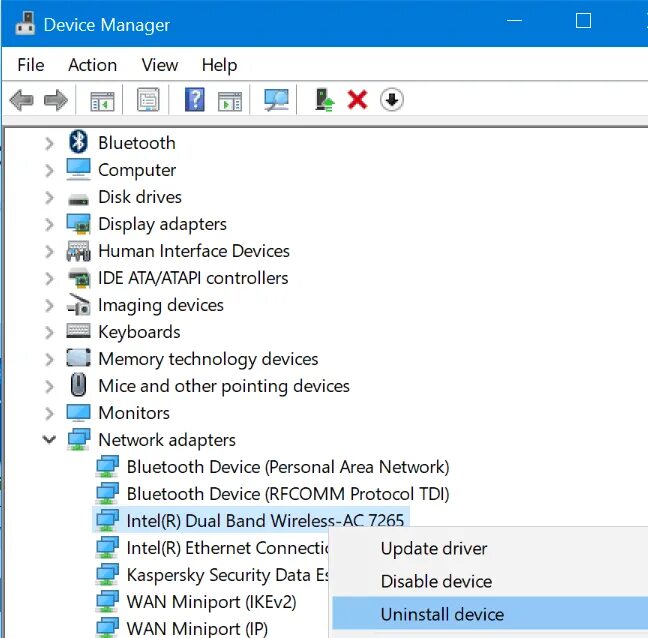648x638 pixels.
Task: Click the Monitors category icon
Action: point(78,412)
